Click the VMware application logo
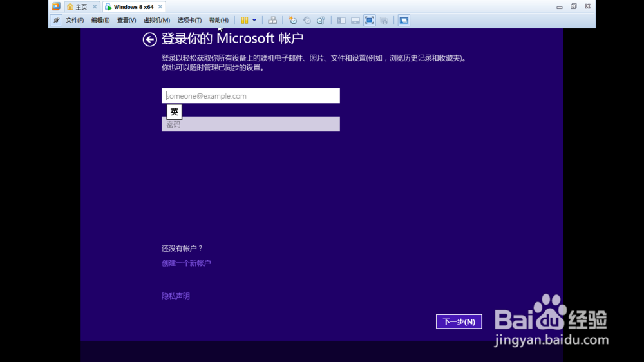 (x=56, y=6)
